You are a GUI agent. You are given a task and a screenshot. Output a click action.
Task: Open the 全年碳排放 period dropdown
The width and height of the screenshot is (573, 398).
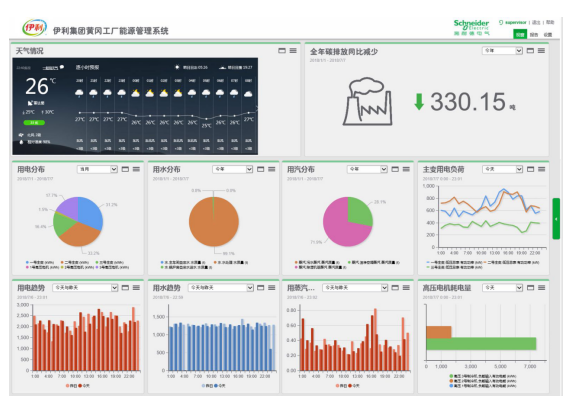click(502, 51)
